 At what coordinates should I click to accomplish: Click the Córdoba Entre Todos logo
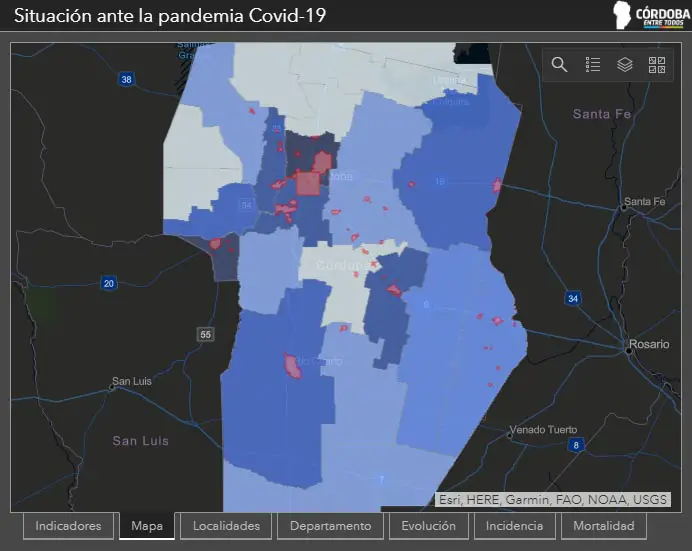coord(647,17)
